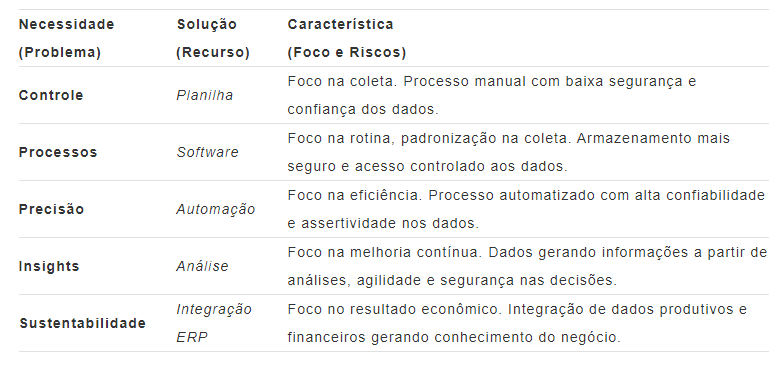Click the 'Característica (Foco e Riscos)' header
This screenshot has width=782, height=369.
tap(347, 38)
